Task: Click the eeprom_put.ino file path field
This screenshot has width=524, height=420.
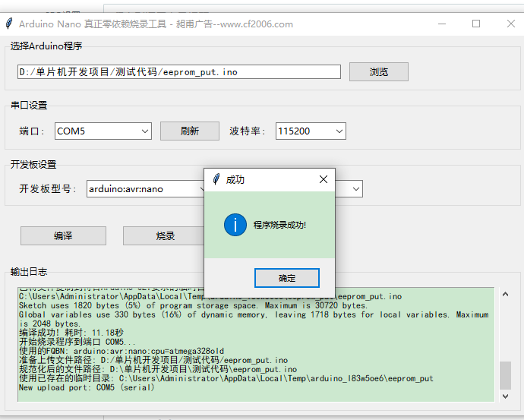Action: click(x=178, y=72)
